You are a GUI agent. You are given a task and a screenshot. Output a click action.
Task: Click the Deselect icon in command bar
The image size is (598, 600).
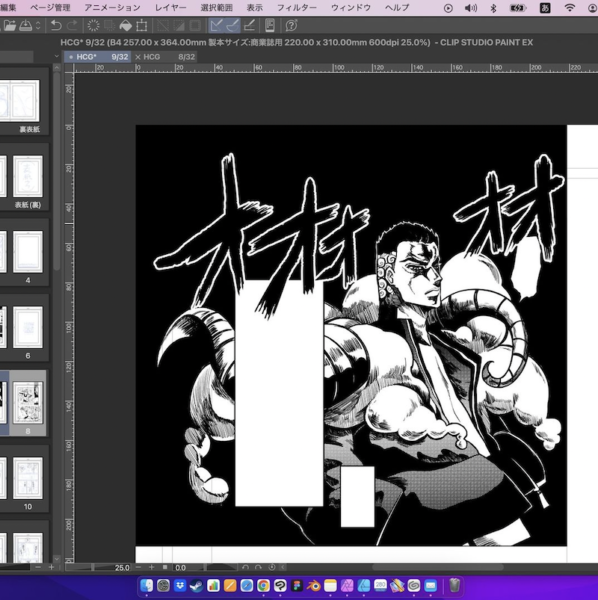click(x=163, y=26)
